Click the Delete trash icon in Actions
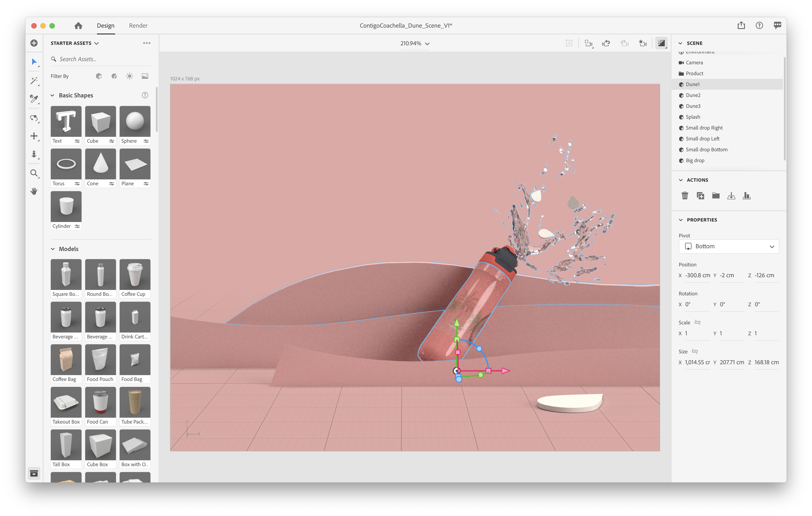Viewport: 812px width, 516px height. pyautogui.click(x=684, y=196)
